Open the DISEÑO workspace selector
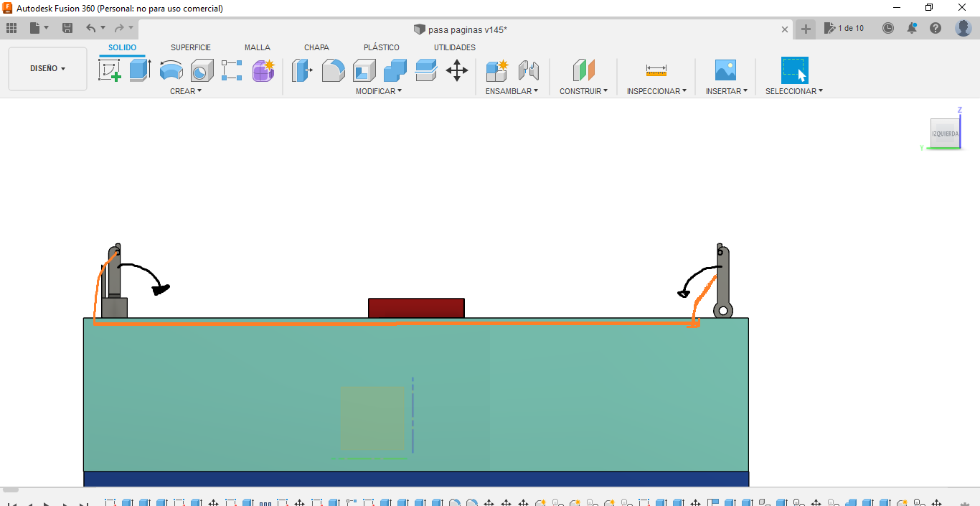The width and height of the screenshot is (980, 506). coord(47,69)
